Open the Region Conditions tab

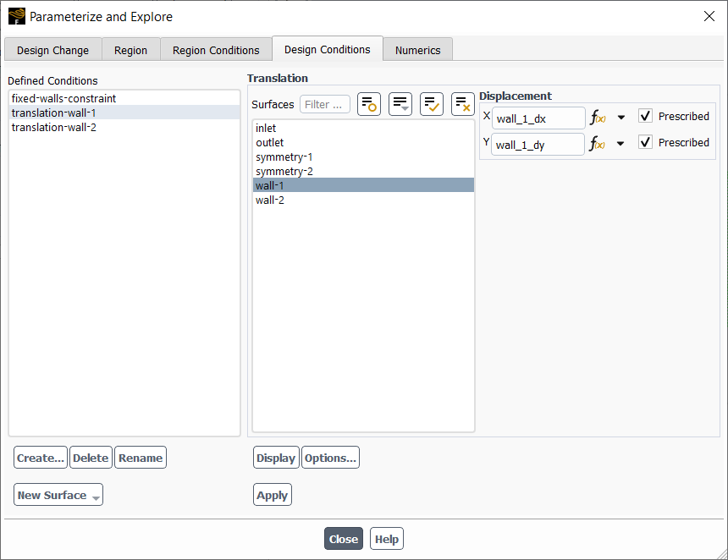click(x=216, y=49)
